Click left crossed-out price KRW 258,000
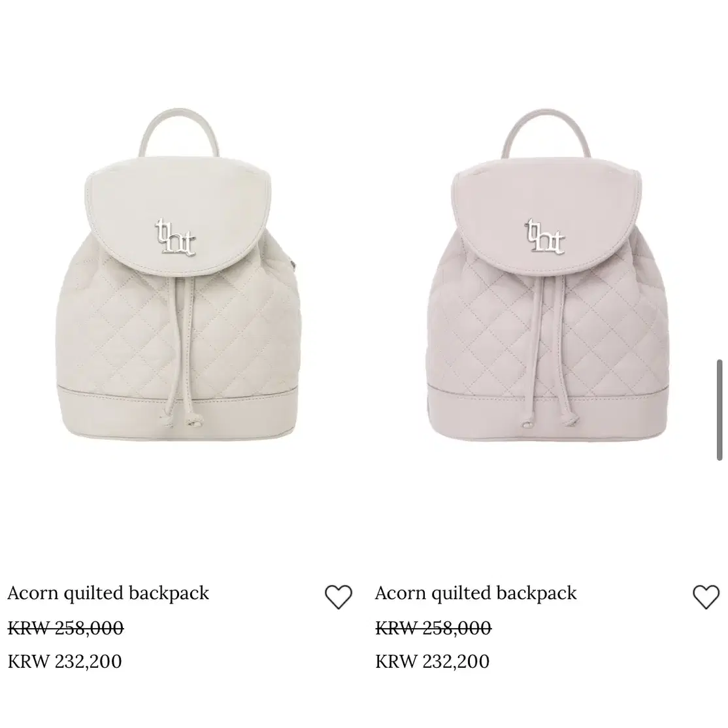 pos(65,628)
